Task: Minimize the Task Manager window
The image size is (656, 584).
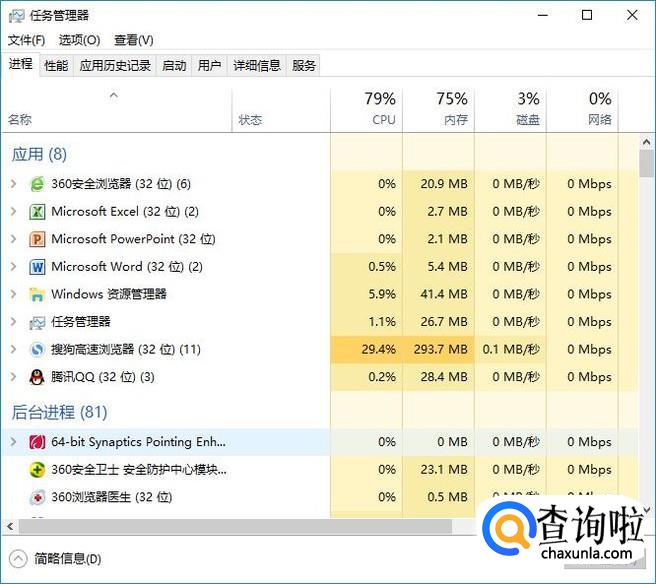Action: tap(543, 15)
